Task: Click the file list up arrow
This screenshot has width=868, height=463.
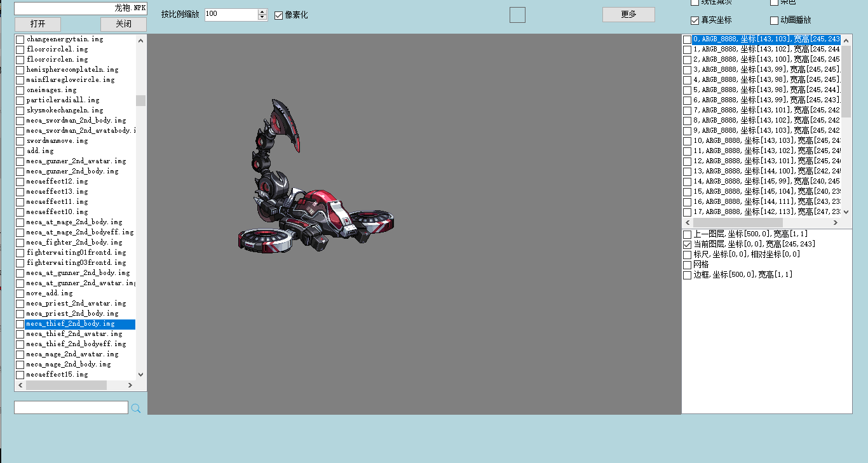Action: tap(140, 40)
